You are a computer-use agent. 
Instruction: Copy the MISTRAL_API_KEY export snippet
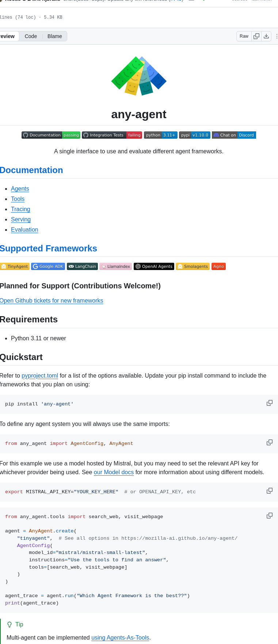(269, 491)
